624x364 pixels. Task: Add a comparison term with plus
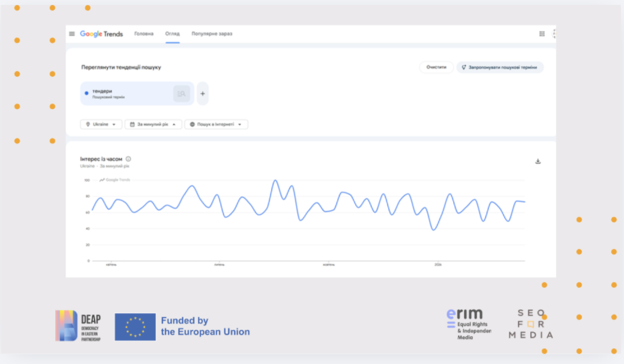[203, 94]
